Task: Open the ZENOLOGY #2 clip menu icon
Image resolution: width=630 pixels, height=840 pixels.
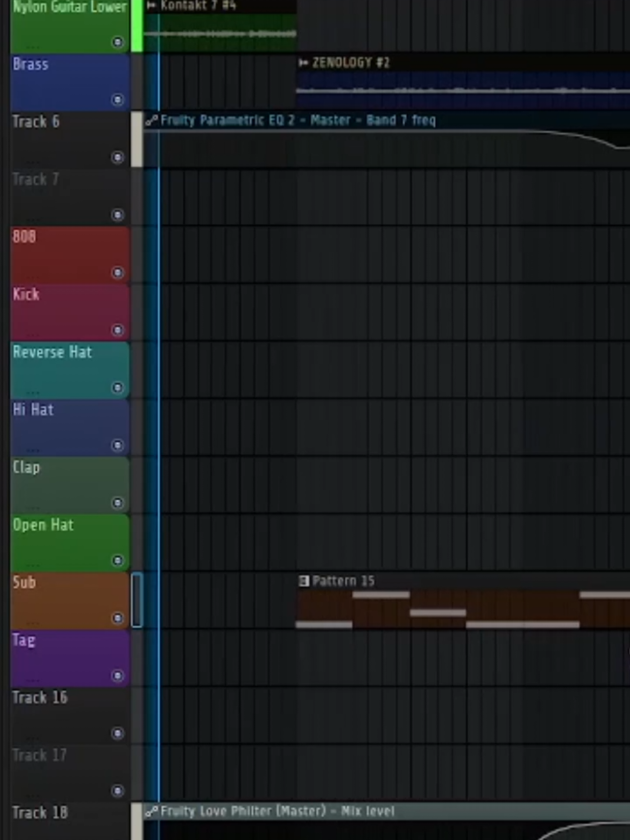Action: 304,63
